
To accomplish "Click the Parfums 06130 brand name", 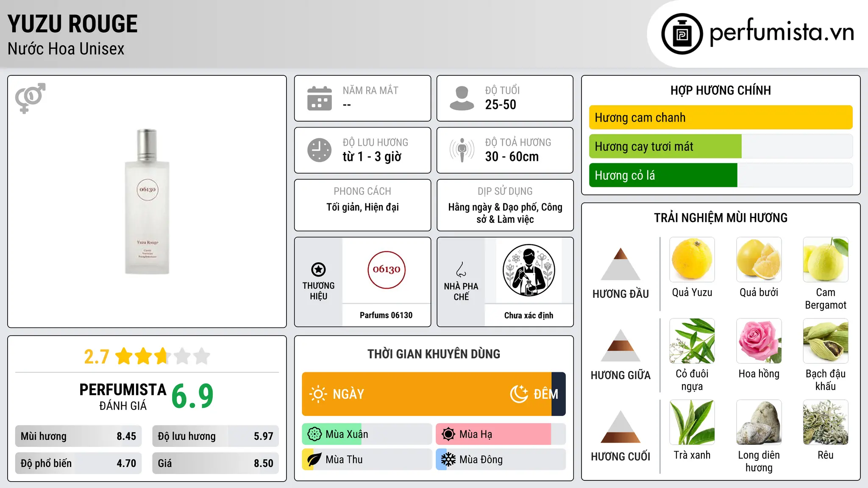I will [x=386, y=315].
